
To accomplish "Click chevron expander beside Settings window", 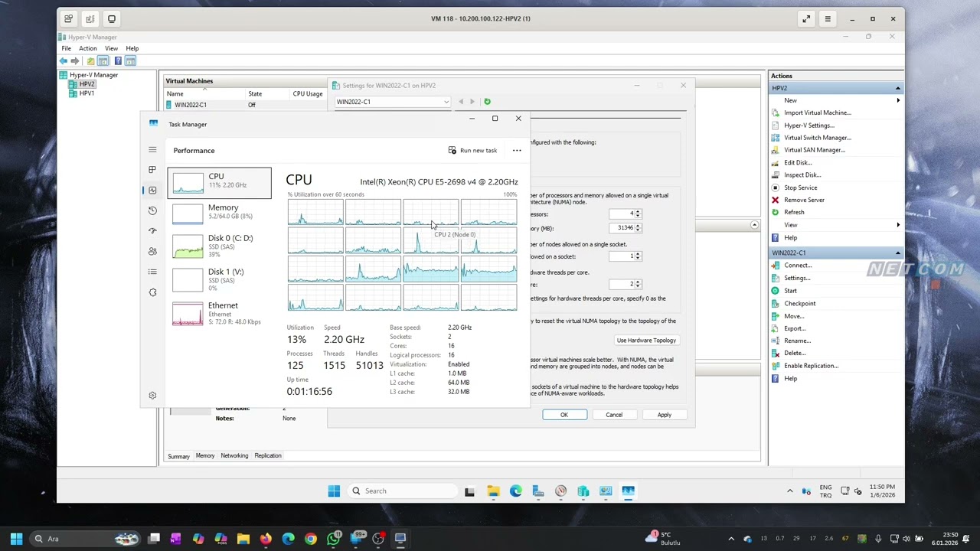I will 754,225.
